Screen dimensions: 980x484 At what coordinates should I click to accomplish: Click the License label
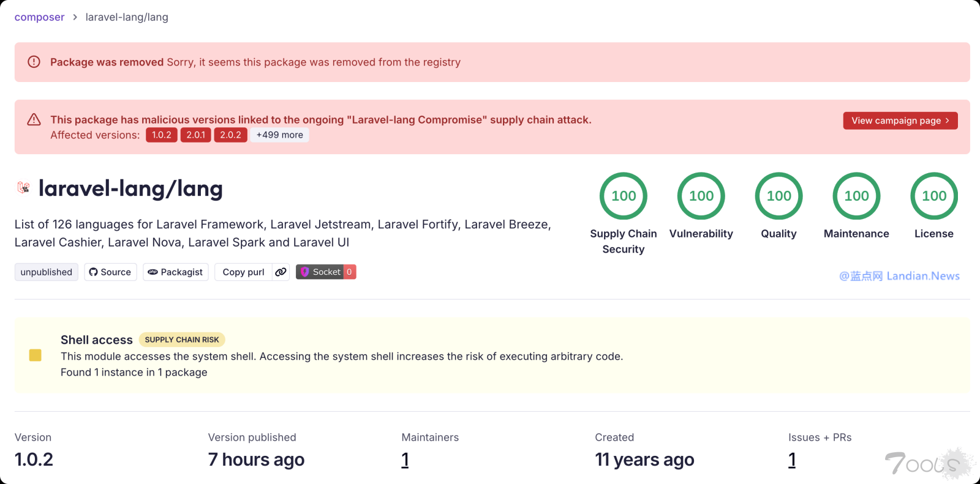(934, 234)
